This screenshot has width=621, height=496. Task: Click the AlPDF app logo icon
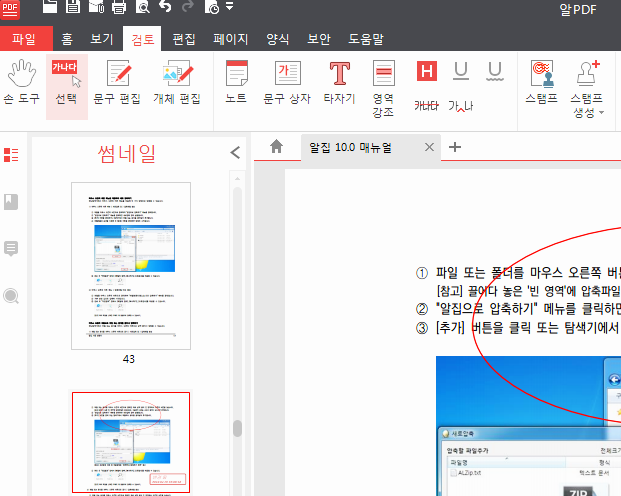point(10,9)
